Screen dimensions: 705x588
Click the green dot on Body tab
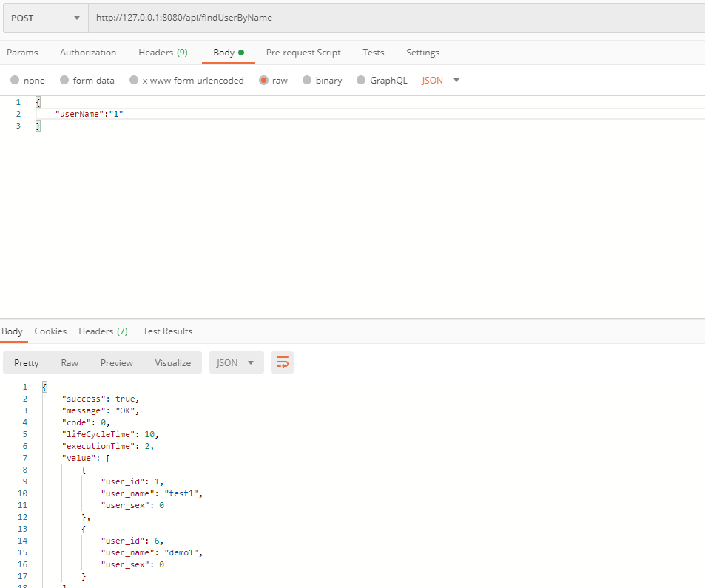(242, 52)
